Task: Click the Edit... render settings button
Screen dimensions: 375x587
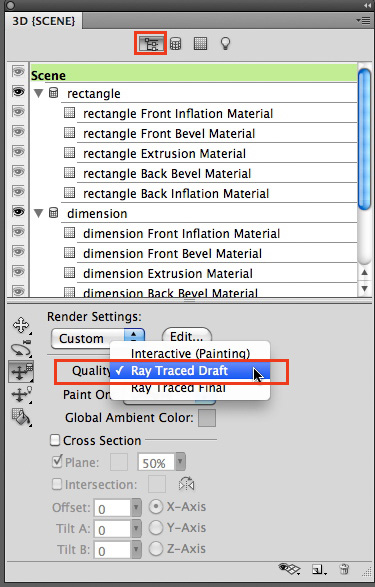Action: 186,337
